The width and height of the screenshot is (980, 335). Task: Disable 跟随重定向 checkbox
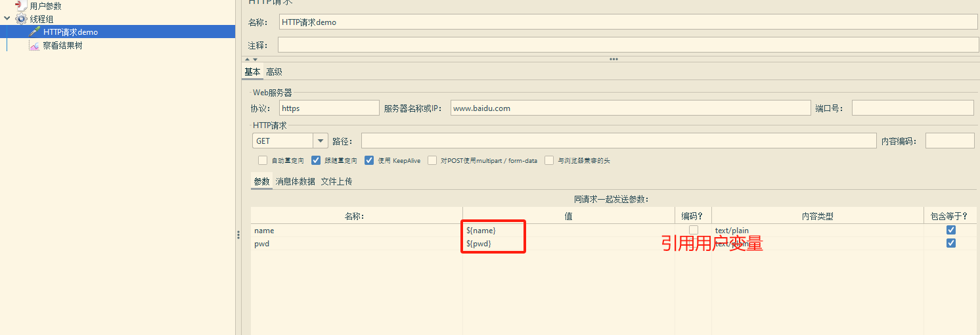(x=316, y=160)
